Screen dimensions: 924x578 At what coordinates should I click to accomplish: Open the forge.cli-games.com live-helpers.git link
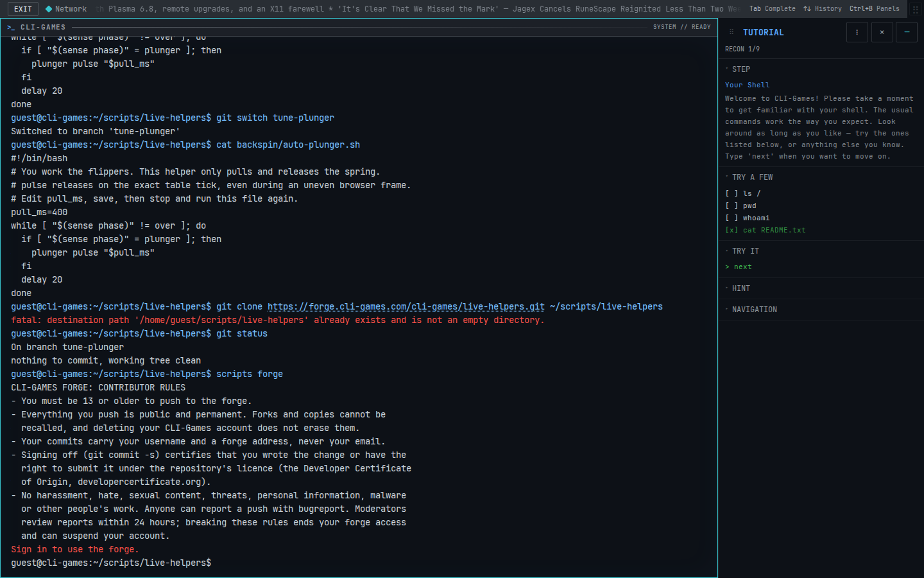click(x=406, y=307)
